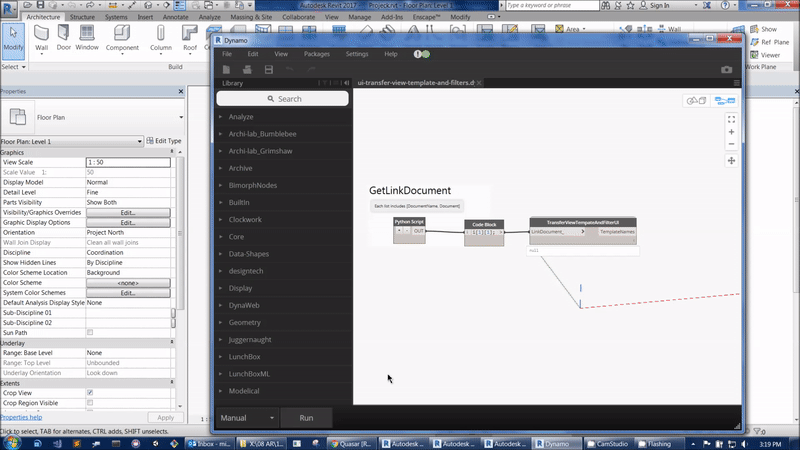This screenshot has height=450, width=800.
Task: Click Revit application R menu icon
Action: [x=9, y=8]
